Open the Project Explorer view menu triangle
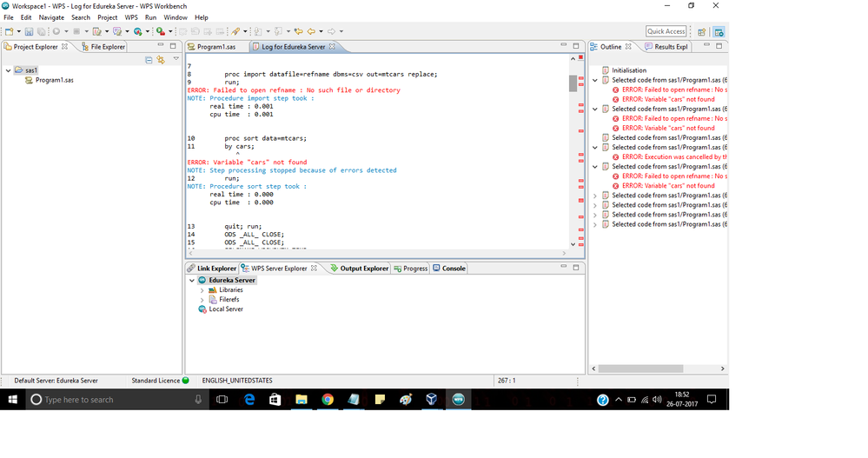The image size is (868, 458). (176, 59)
